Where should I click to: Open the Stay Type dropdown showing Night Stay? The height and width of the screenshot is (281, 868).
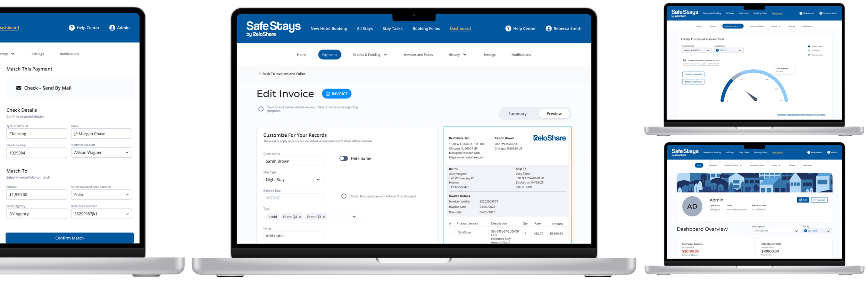coord(293,180)
